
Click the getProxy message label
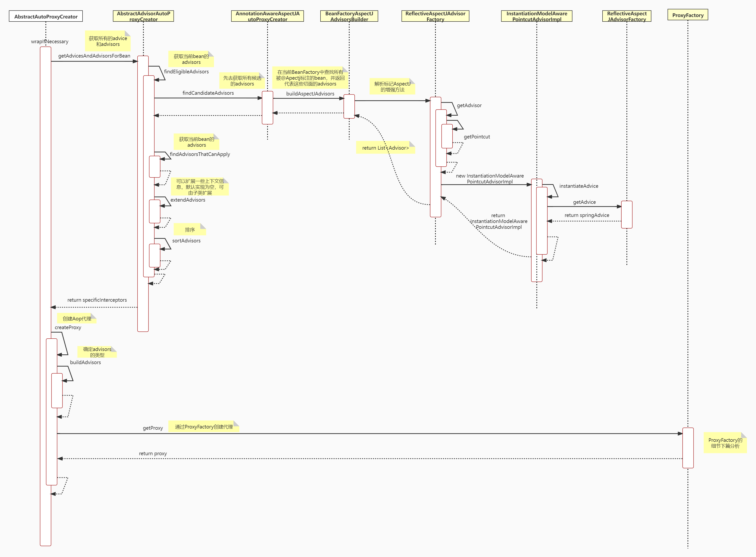tap(152, 428)
